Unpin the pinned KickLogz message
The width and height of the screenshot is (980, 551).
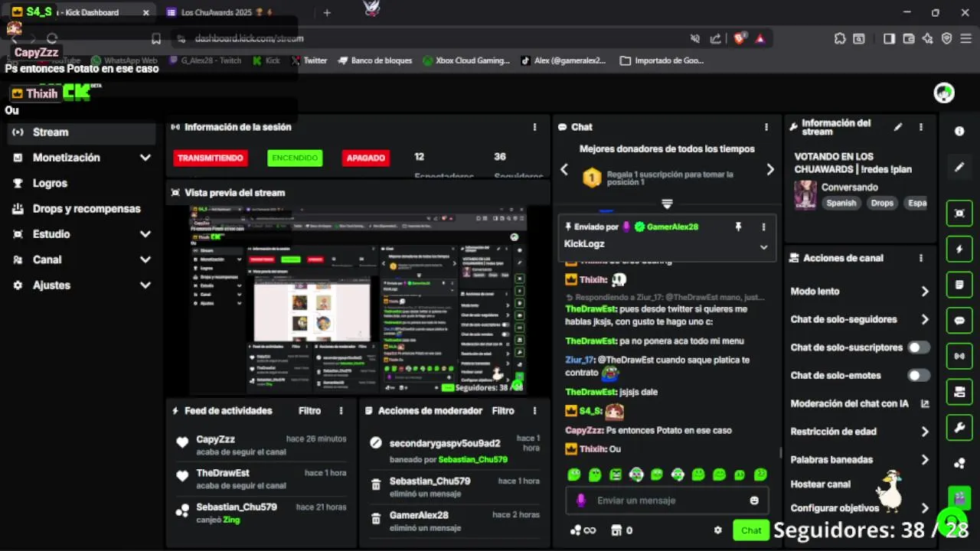[x=739, y=227]
